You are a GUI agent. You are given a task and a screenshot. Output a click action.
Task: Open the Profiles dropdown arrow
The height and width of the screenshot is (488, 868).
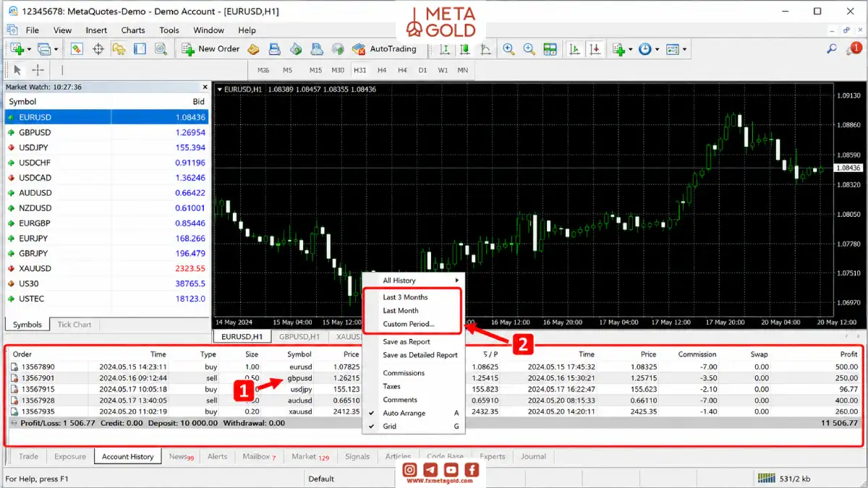56,49
